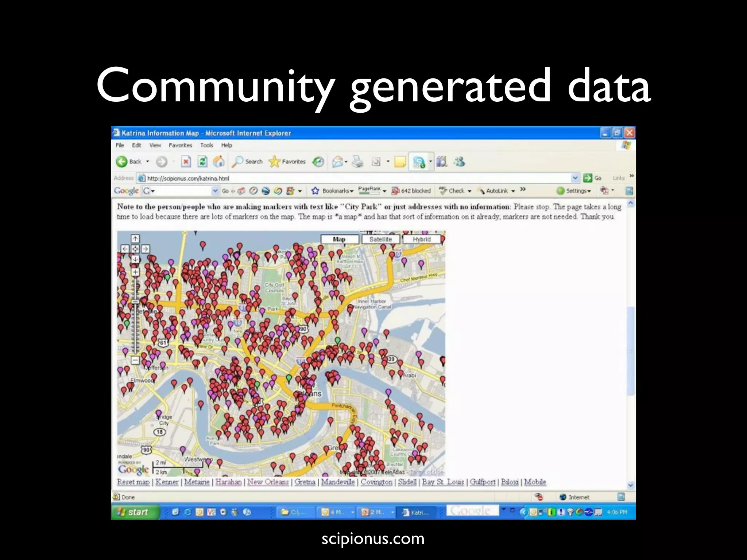Click the Mail envelope icon
The height and width of the screenshot is (560, 747).
[x=337, y=162]
